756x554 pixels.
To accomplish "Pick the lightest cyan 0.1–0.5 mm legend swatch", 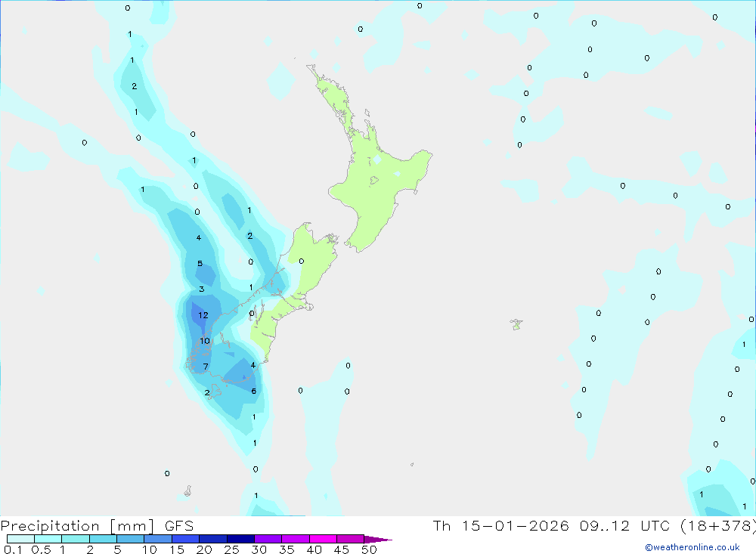I will [20, 539].
